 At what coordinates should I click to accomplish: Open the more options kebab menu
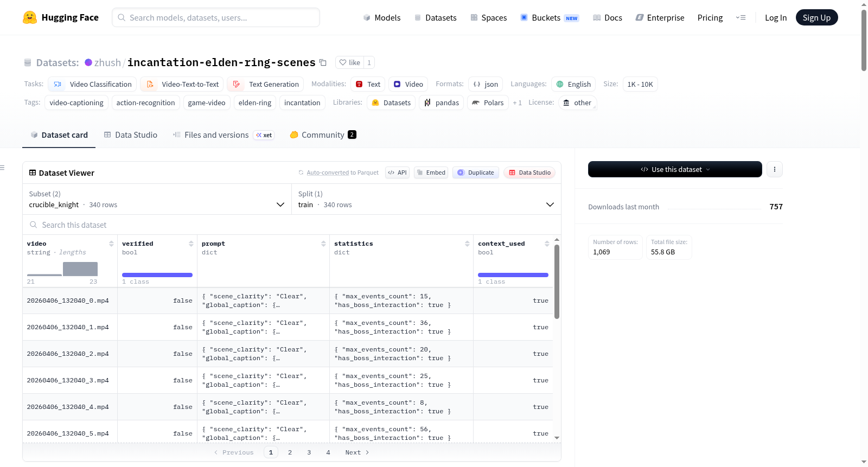click(x=775, y=169)
